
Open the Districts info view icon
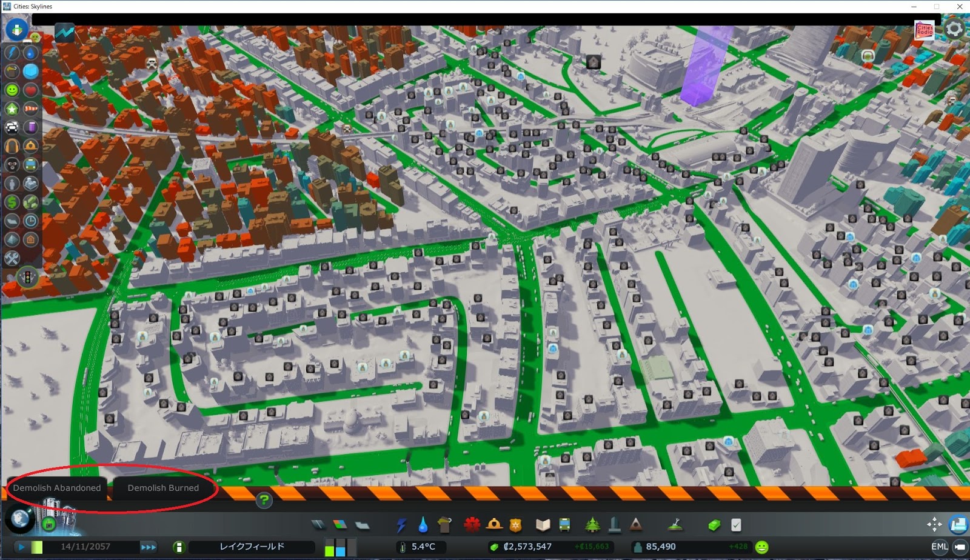(x=12, y=221)
